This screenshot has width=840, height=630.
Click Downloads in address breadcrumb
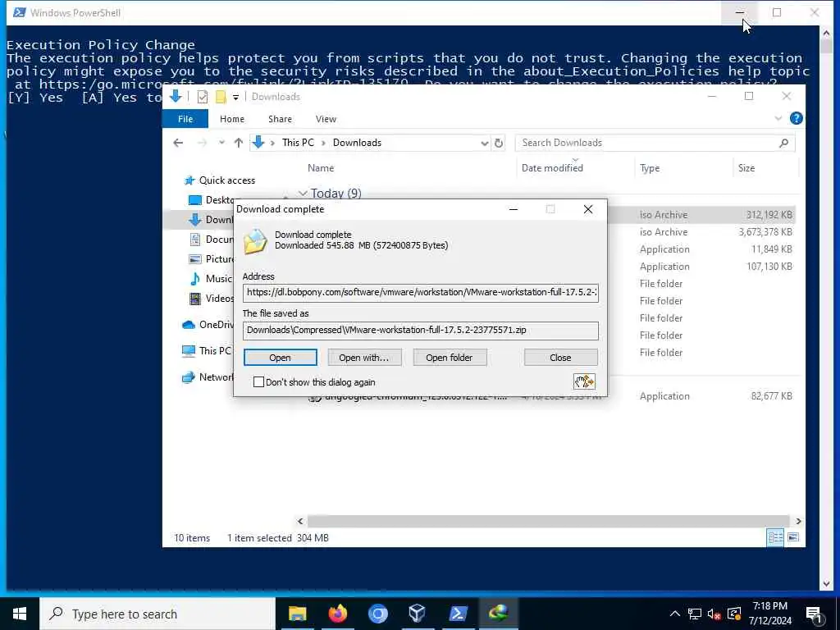pyautogui.click(x=358, y=143)
